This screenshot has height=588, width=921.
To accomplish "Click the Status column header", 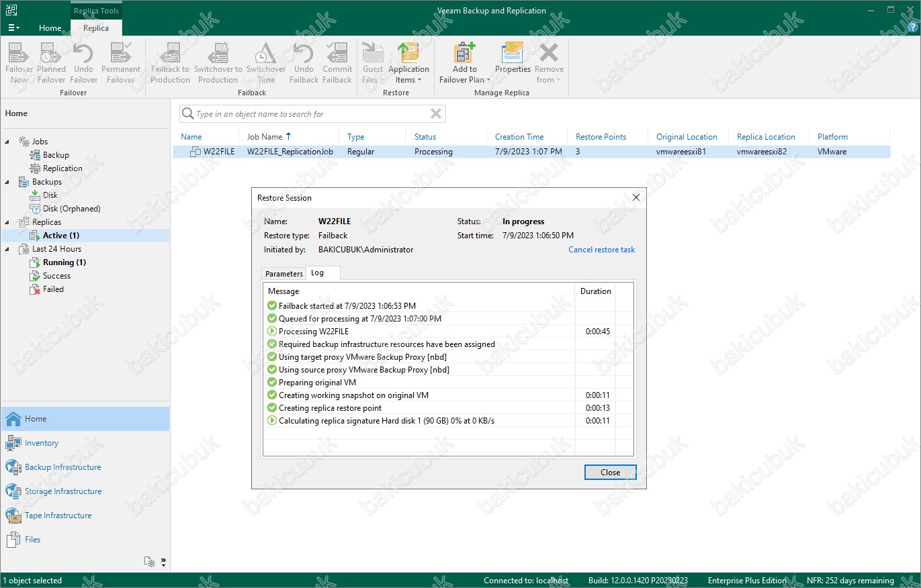I will point(425,137).
